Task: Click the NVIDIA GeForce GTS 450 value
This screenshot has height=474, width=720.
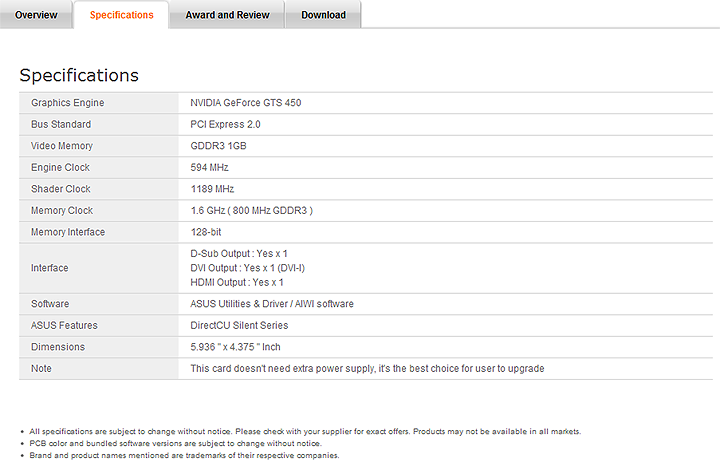Action: pyautogui.click(x=246, y=103)
